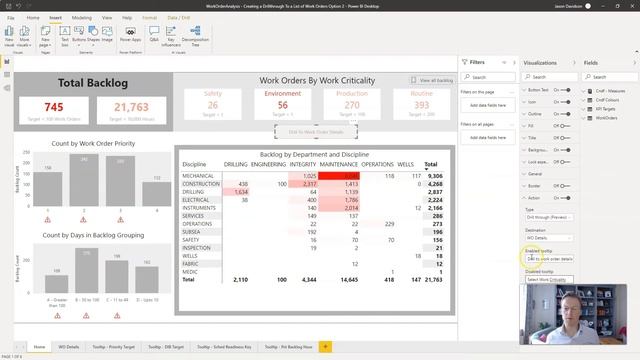Switch to Model view in left sidebar
This screenshot has height=360, width=640.
pos(7,88)
